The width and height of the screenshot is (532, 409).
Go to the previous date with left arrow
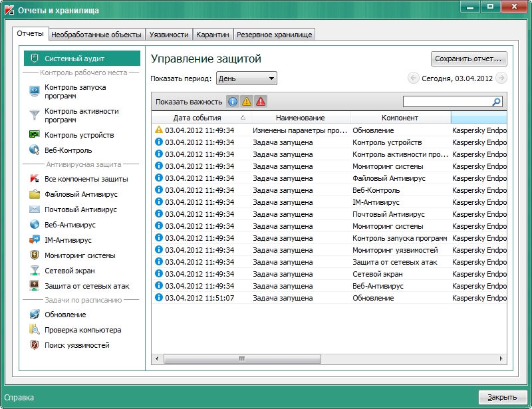coord(414,78)
